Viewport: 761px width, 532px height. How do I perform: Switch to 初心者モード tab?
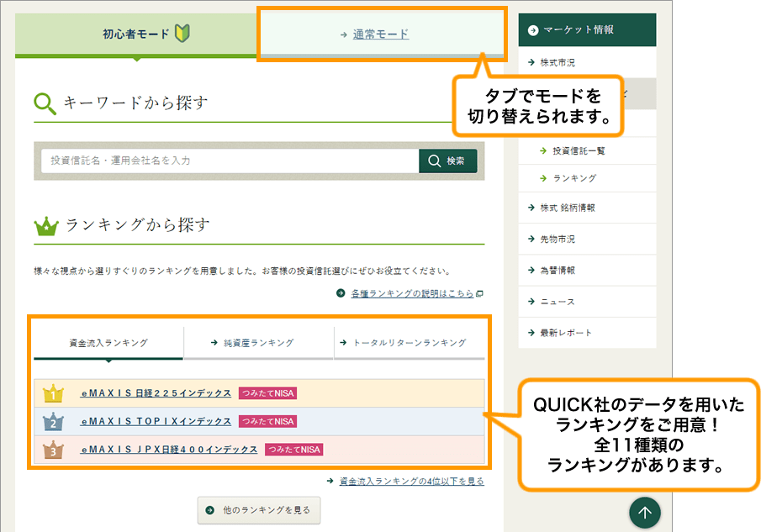136,34
